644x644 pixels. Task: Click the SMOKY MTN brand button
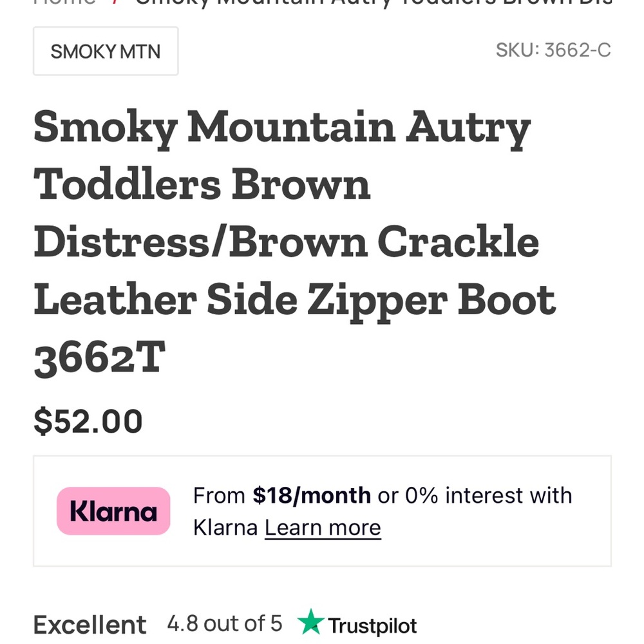click(x=106, y=52)
